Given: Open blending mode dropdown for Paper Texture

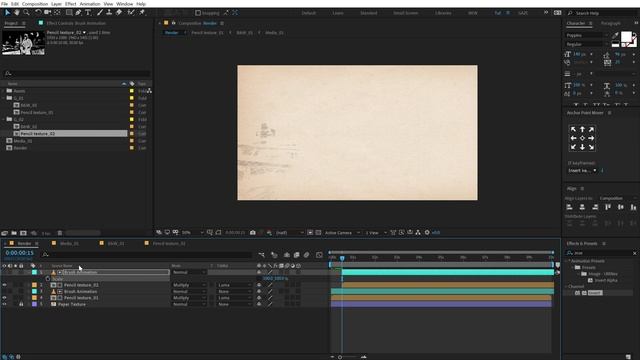Looking at the screenshot, I should pos(189,304).
